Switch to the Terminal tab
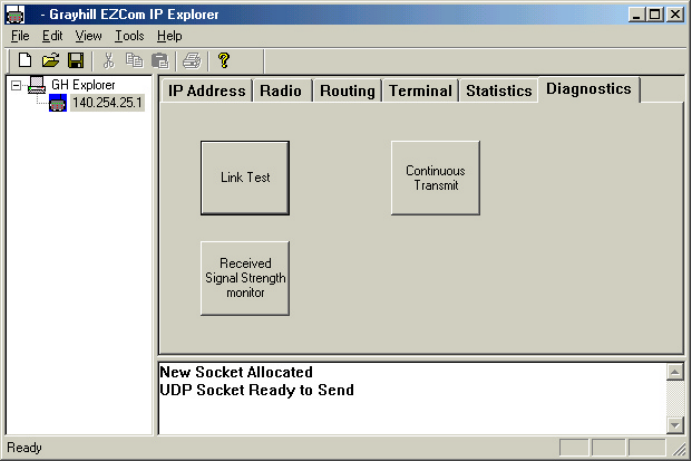Screen dimensions: 691x461 (420, 91)
